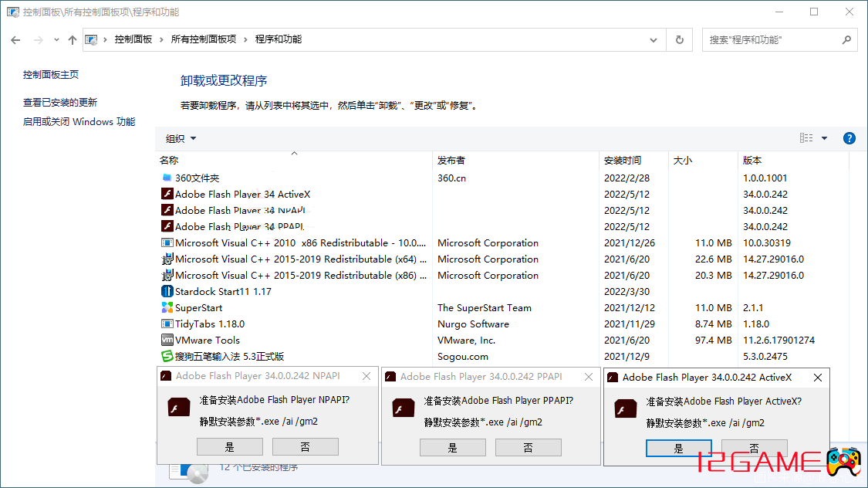Click Flash logo in the PPAPI dialog body

click(x=403, y=408)
